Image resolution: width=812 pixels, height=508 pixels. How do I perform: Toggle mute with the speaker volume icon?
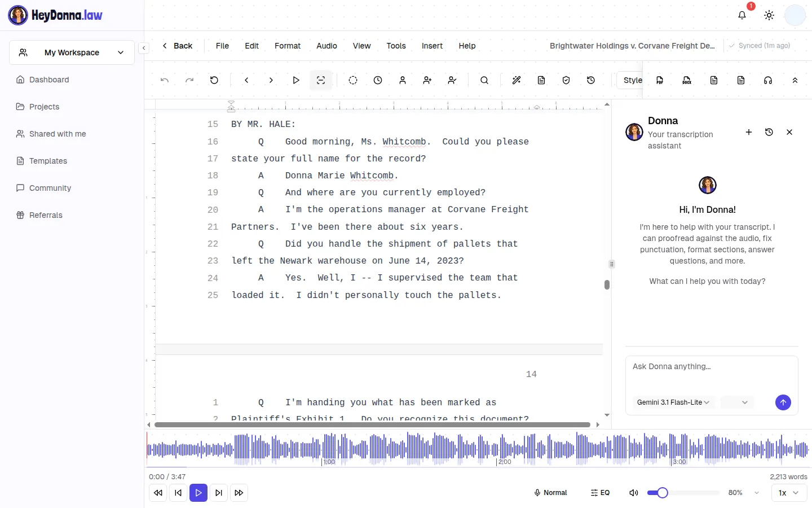[634, 493]
